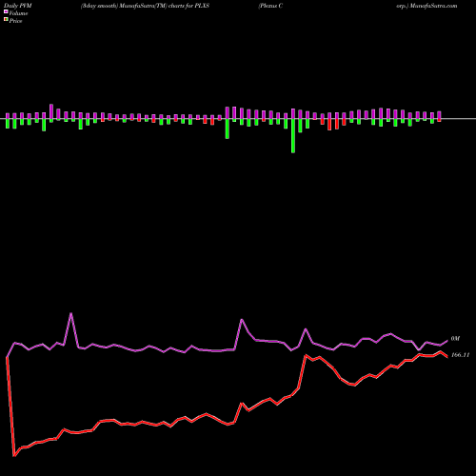
Task: Click the 0M volume value label
Action: pyautogui.click(x=455, y=339)
